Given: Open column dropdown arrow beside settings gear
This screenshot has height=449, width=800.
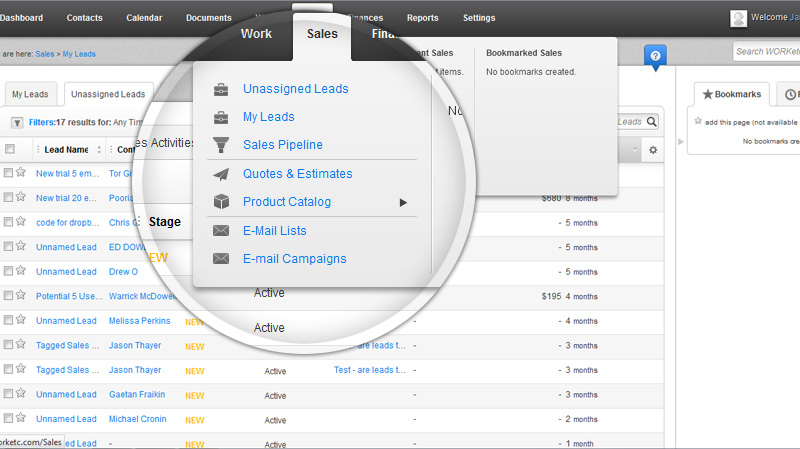Looking at the screenshot, I should 635,149.
